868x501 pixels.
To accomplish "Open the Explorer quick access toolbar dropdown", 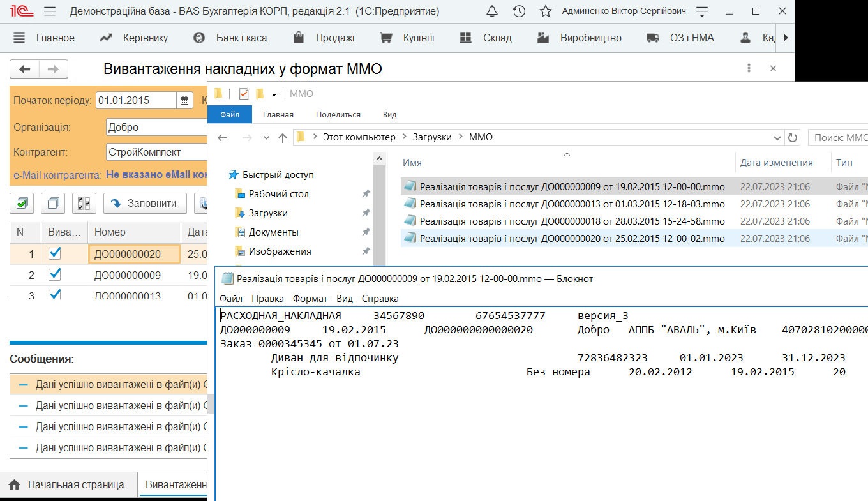I will coord(274,94).
